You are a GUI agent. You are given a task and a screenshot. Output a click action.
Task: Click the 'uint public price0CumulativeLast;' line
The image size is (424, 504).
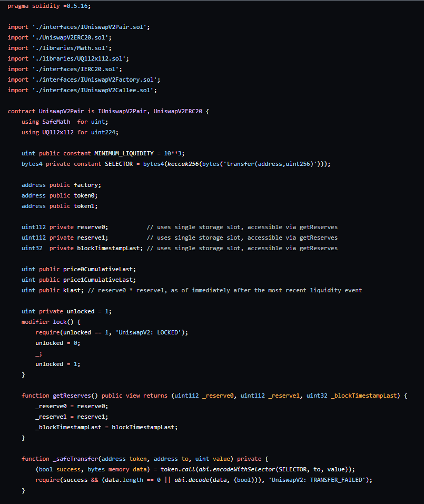pos(79,269)
